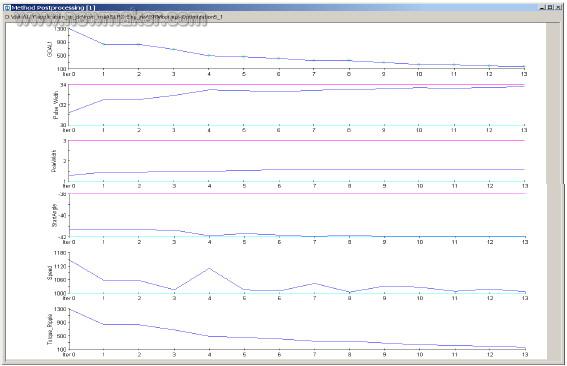Click the cyan lower-limit line in Speed plot
Image resolution: width=567 pixels, height=366 pixels.
(x=297, y=293)
